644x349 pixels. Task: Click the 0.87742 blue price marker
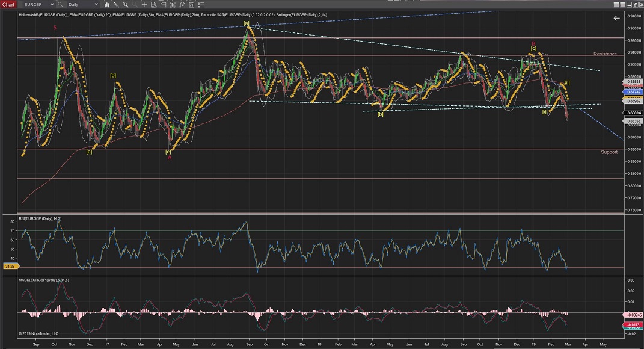634,92
